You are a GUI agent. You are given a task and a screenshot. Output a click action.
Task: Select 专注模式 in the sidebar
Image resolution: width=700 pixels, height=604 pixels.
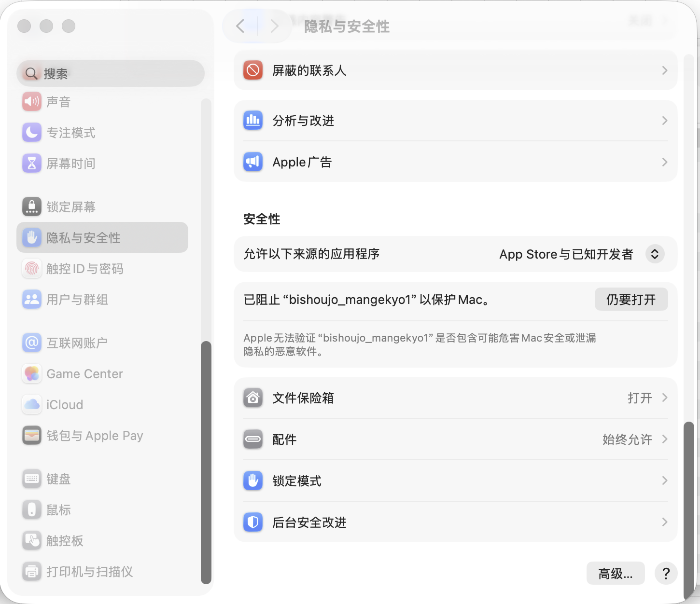(x=71, y=133)
